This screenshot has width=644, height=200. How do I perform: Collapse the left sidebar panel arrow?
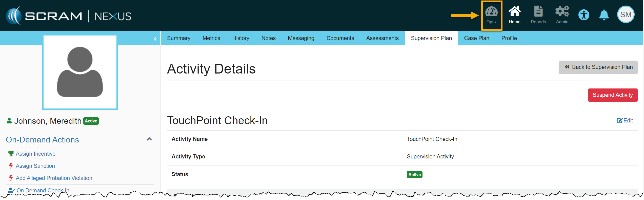pyautogui.click(x=155, y=39)
